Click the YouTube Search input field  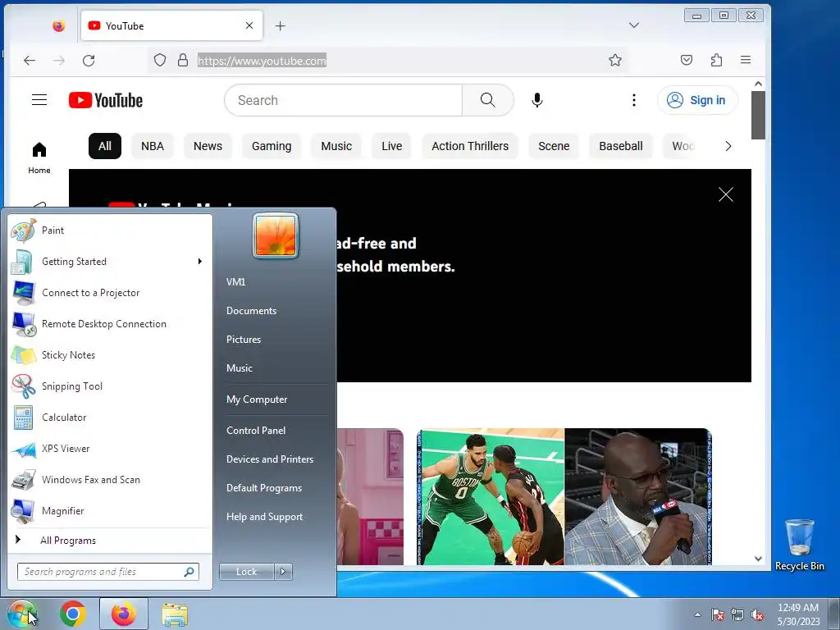coord(344,100)
